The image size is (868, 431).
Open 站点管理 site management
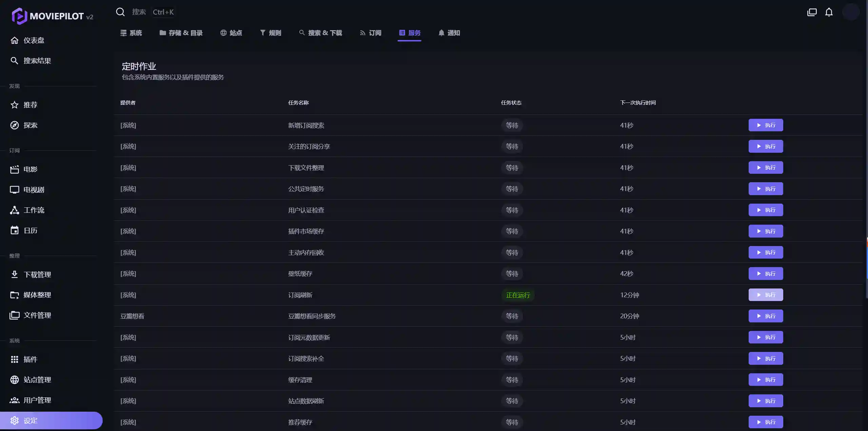coord(37,380)
